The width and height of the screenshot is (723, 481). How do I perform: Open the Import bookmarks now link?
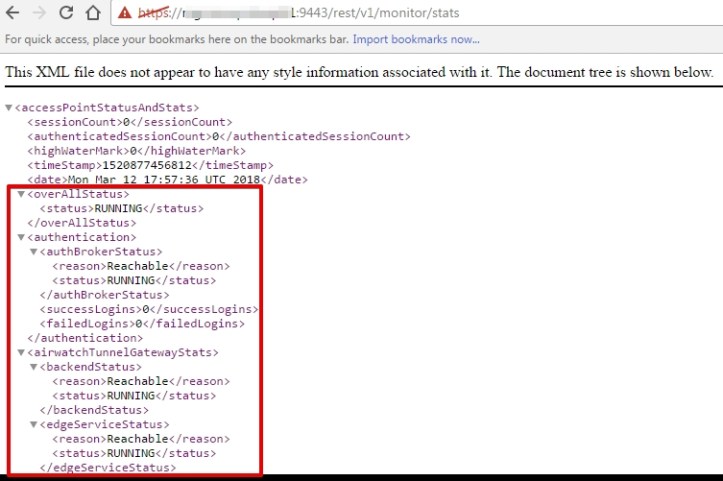[x=417, y=40]
